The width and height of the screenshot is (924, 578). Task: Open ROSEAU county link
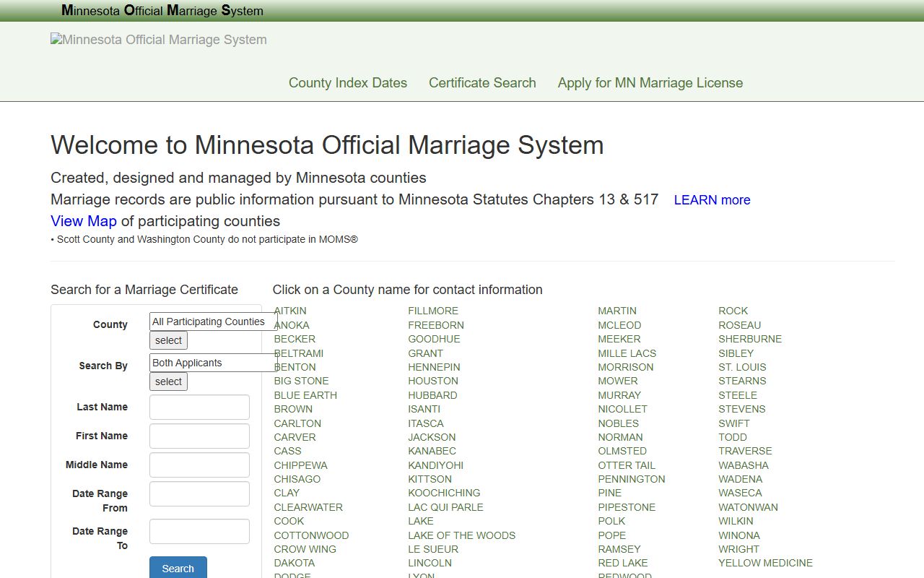(x=740, y=325)
